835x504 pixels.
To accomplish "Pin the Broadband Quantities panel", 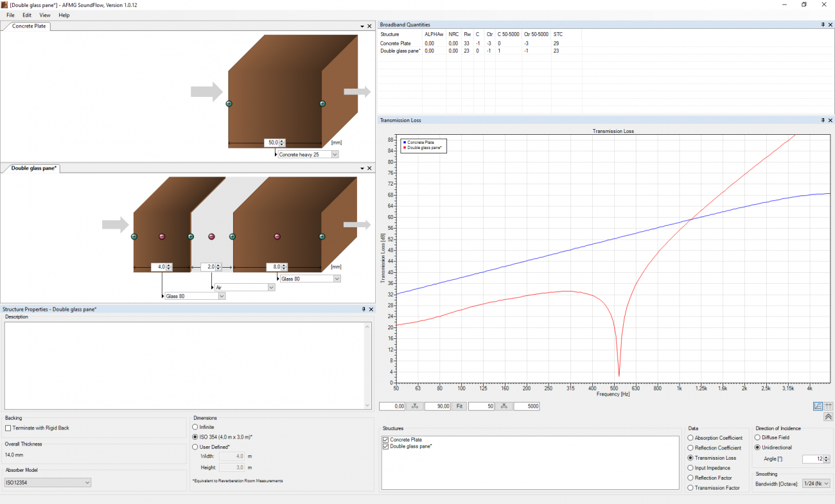I will point(823,24).
